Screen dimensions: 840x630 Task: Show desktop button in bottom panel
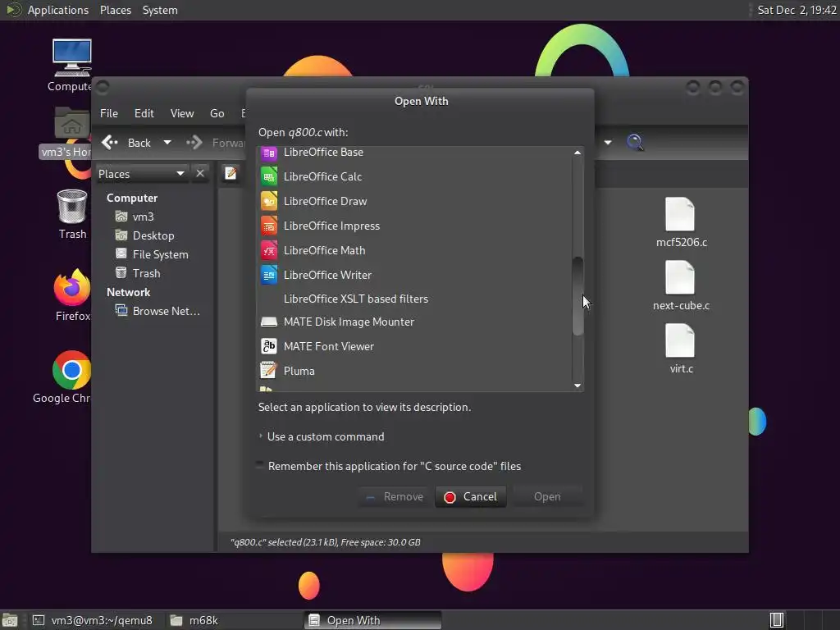click(10, 620)
